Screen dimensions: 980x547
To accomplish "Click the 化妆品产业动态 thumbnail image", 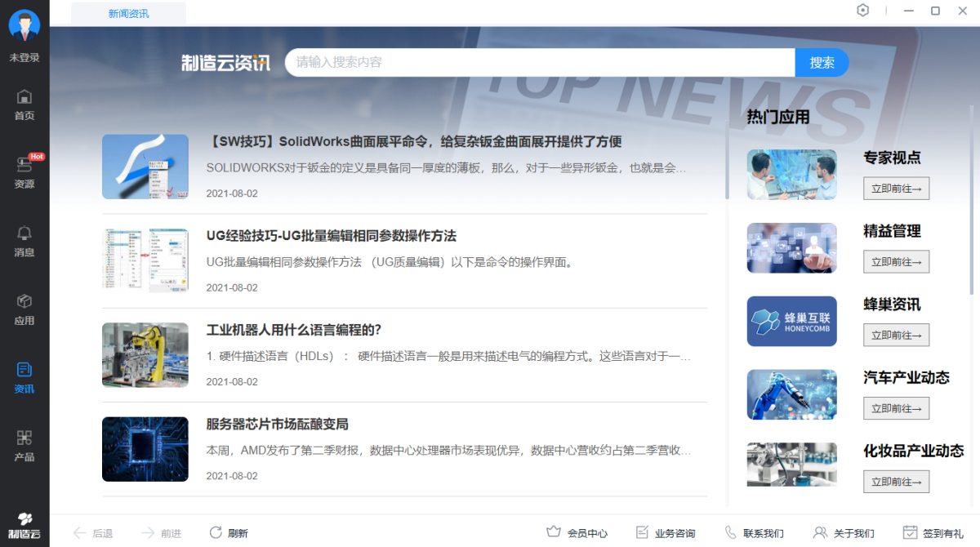I will pos(792,465).
